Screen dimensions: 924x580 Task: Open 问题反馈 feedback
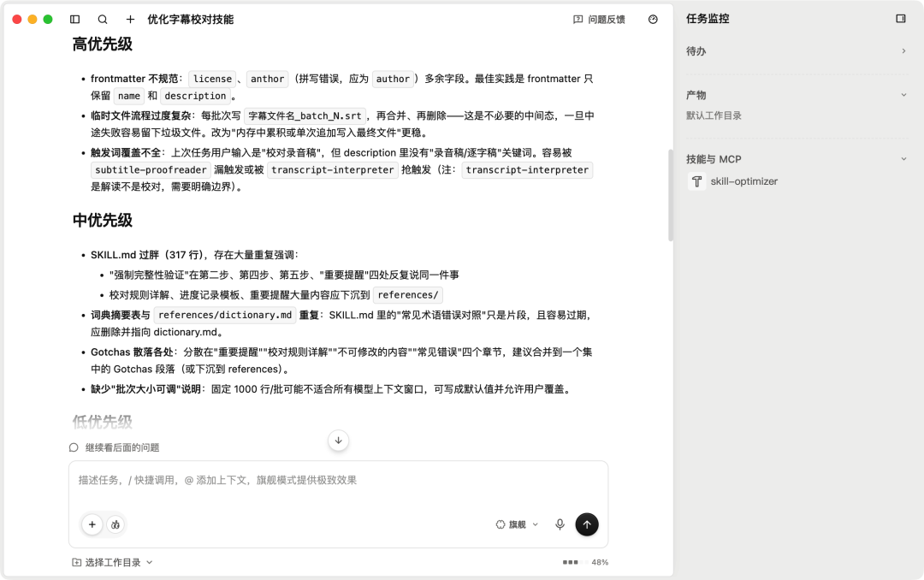599,20
